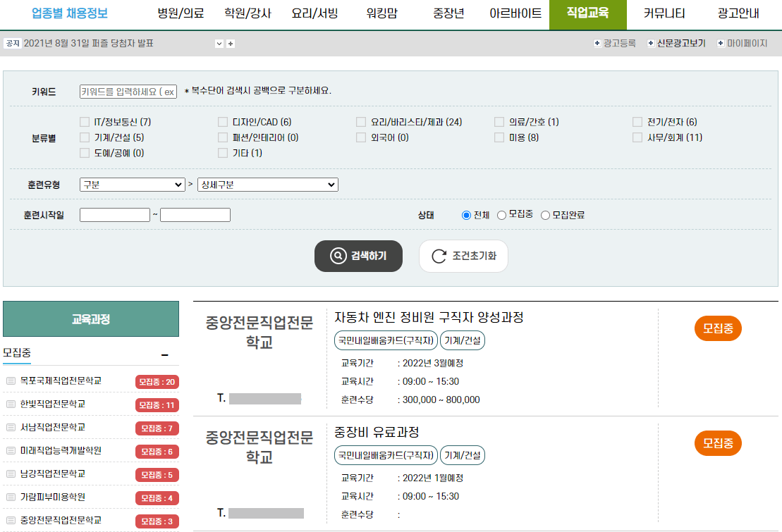
Task: Click the list icon beside 한빛직업전문학교
Action: [11, 404]
